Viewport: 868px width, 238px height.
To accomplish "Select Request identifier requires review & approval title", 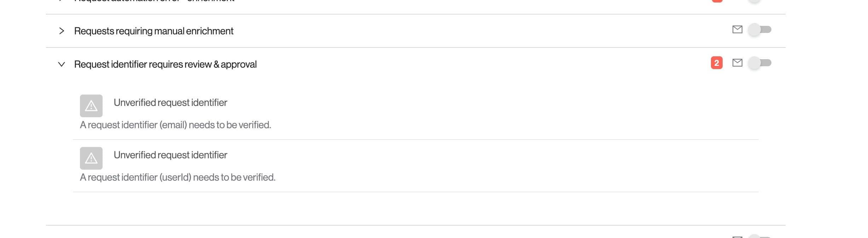I will click(165, 64).
